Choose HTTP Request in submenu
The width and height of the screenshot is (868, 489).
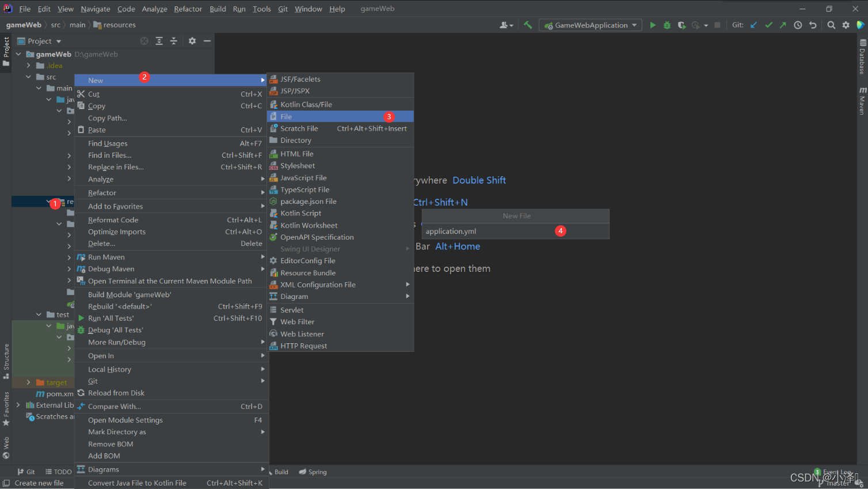click(x=340, y=346)
